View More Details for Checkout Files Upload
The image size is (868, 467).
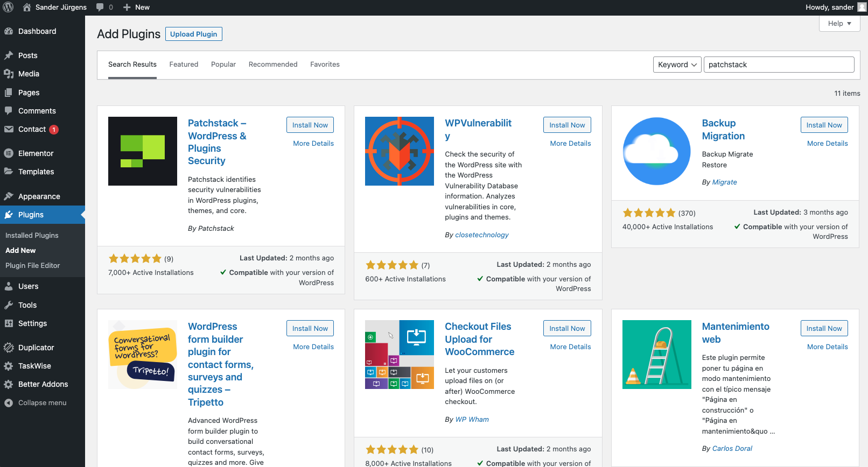[x=570, y=347]
